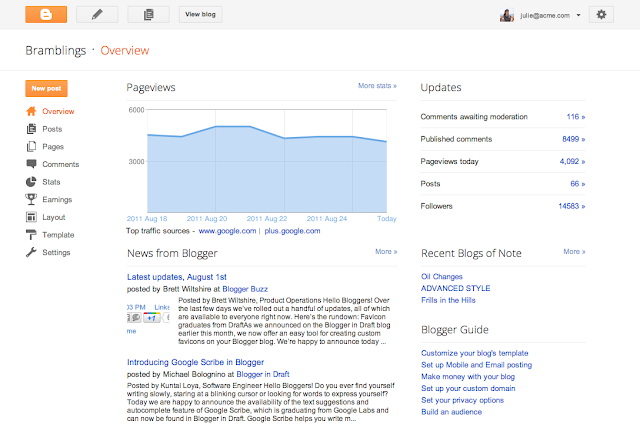This screenshot has height=441, width=640.
Task: Click the Earnings trophy icon
Action: point(32,200)
